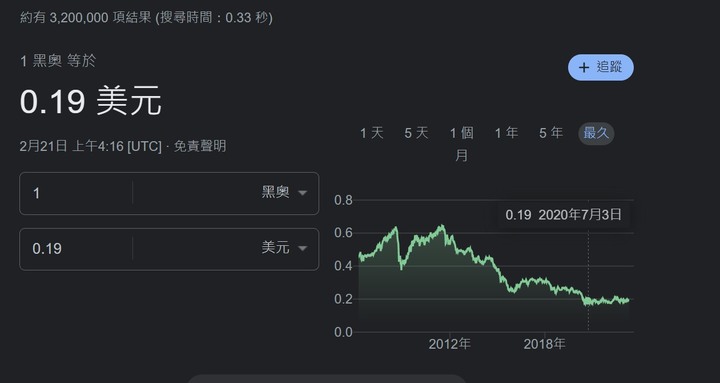This screenshot has height=383, width=720.
Task: Click dropdown arrow beside 美元
Action: tap(302, 249)
